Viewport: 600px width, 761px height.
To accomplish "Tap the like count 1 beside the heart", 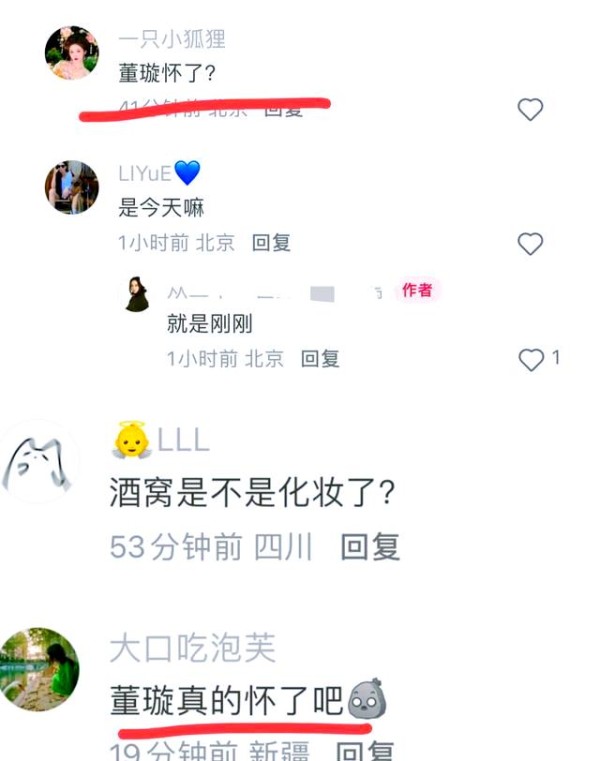I will pyautogui.click(x=556, y=358).
